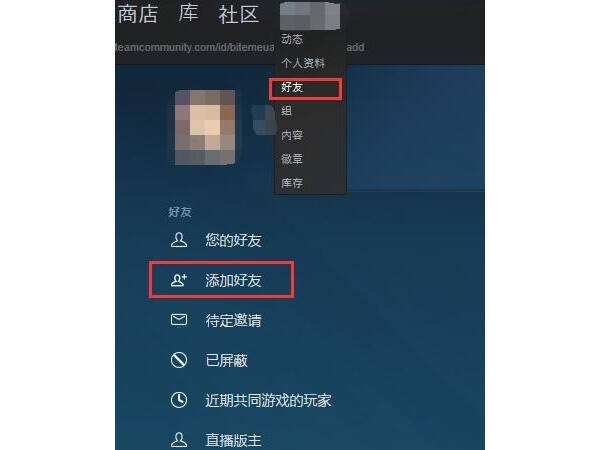
Task: Open 库存 from the dropdown menu
Action: (292, 183)
